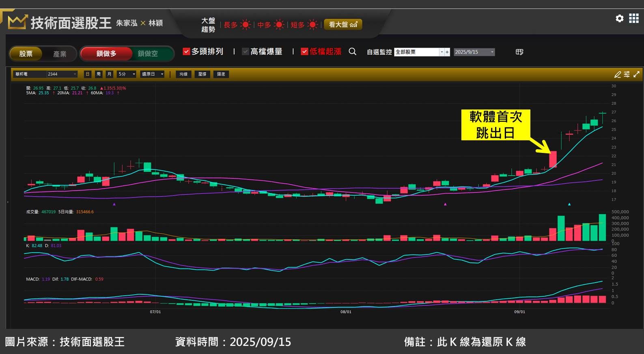Expand chart to fullscreen

[x=636, y=74]
